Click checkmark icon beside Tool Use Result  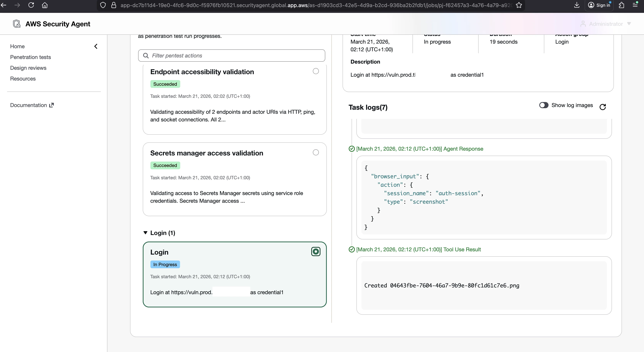coord(352,249)
